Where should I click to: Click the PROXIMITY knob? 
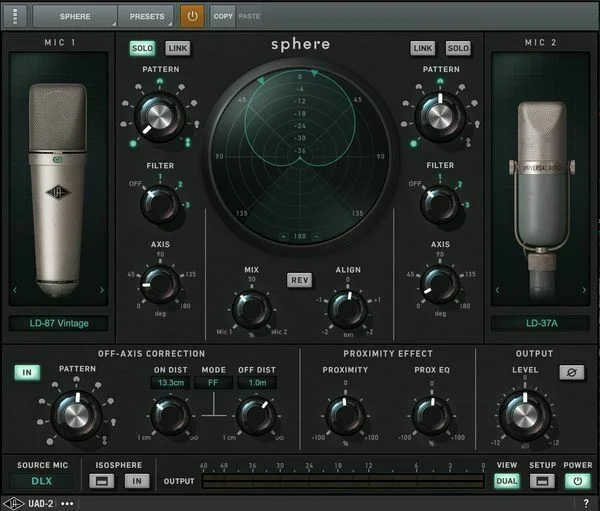point(345,415)
